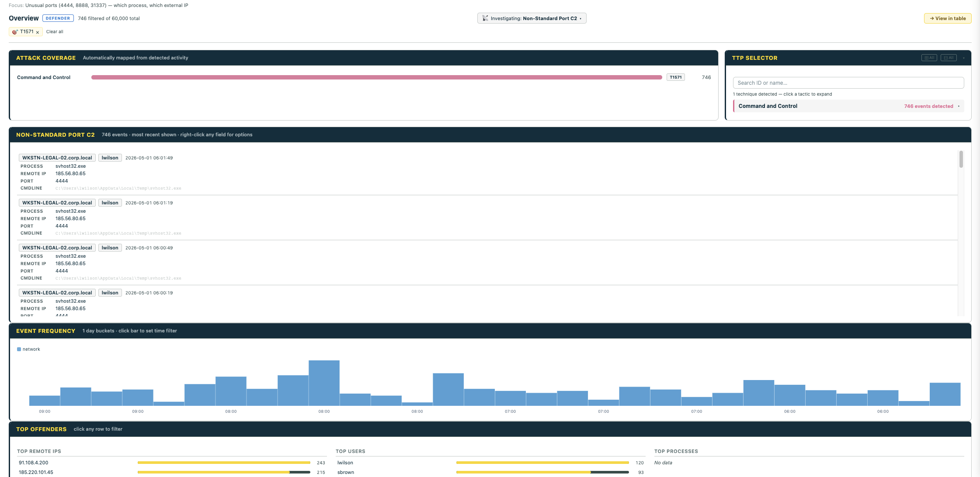Select lwilson chip on 06:01:19 event
The width and height of the screenshot is (980, 477).
(110, 203)
